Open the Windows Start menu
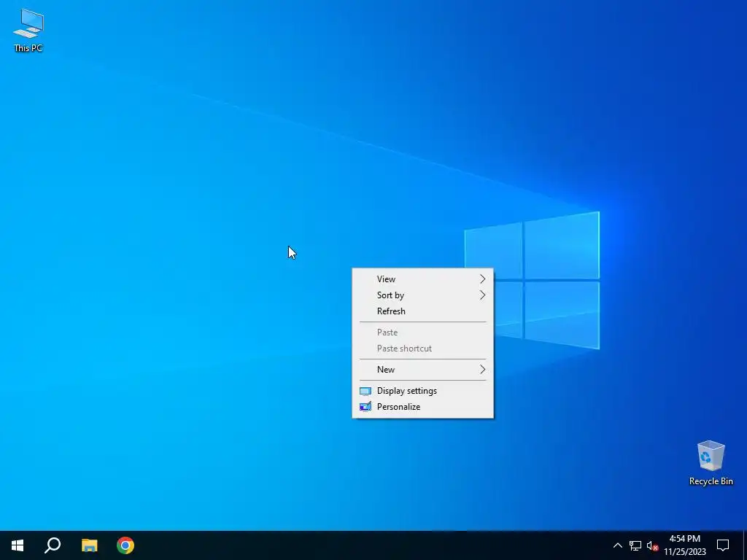747x560 pixels. click(18, 545)
